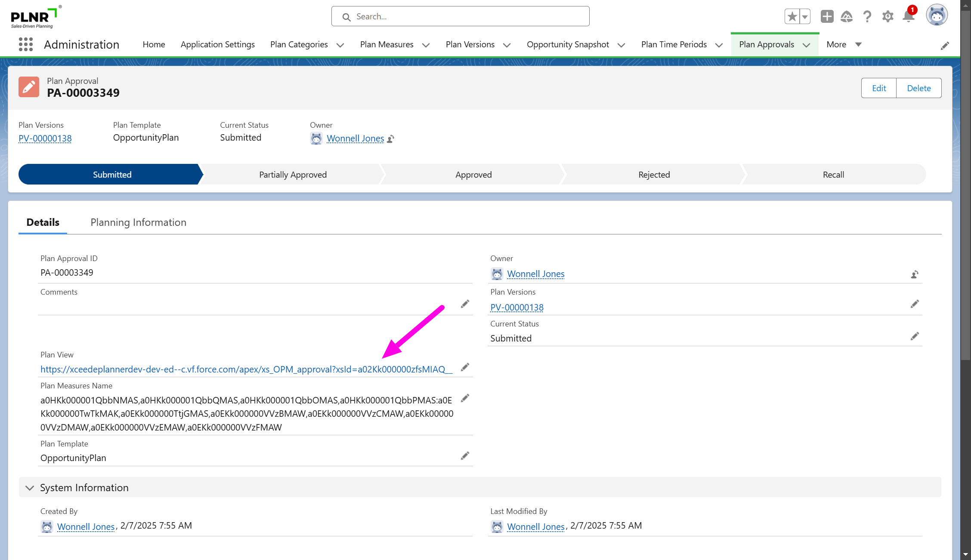
Task: Edit Plan Template pencil icon
Action: click(465, 455)
